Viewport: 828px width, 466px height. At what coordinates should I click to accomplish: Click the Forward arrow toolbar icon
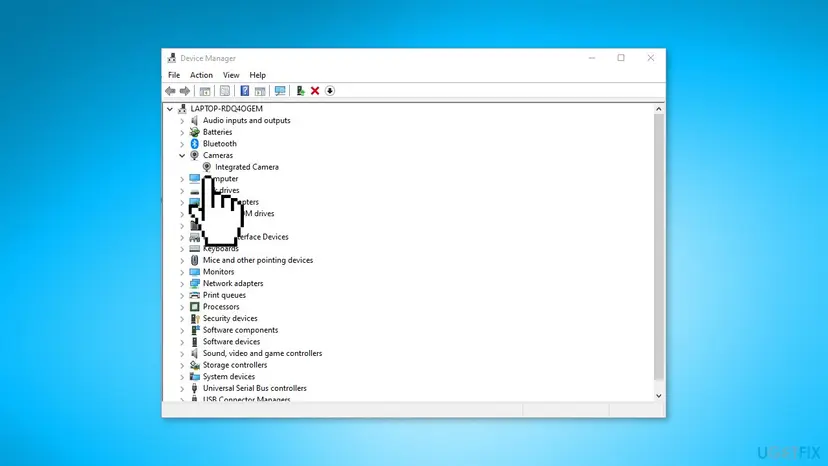pyautogui.click(x=185, y=91)
